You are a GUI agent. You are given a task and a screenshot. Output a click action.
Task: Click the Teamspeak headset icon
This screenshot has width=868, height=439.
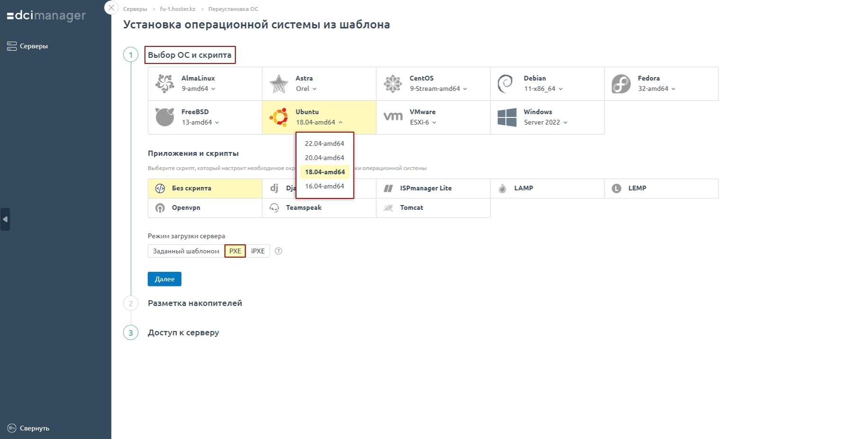[274, 208]
